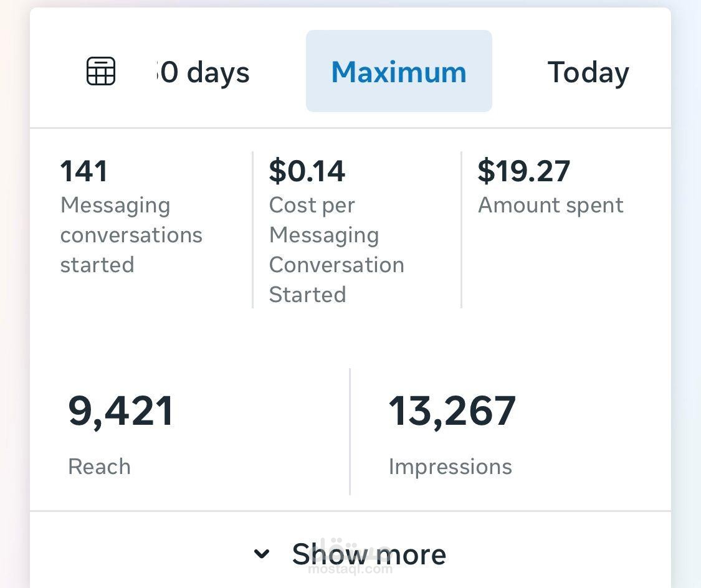The width and height of the screenshot is (701, 588).
Task: Click the mostaql.com watermark
Action: [350, 569]
